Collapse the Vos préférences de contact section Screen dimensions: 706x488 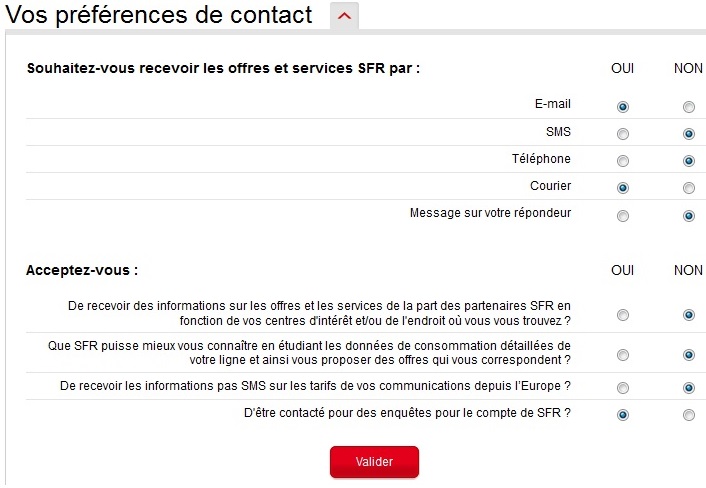(x=344, y=16)
